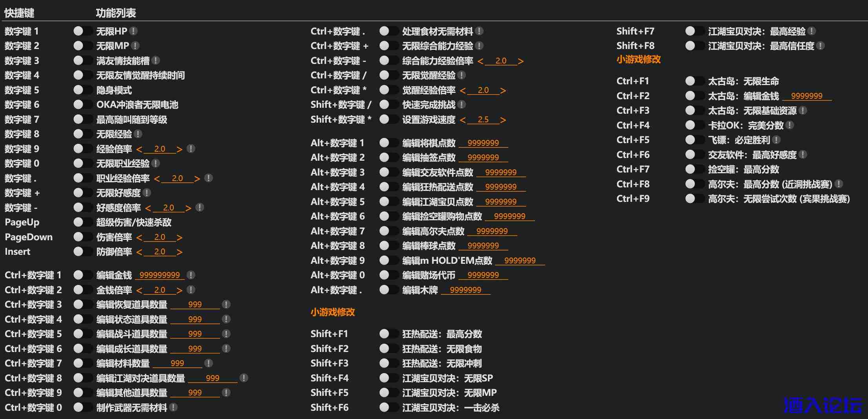Click the 功能列表 column header
Screen dimensions: 868x419
[116, 13]
